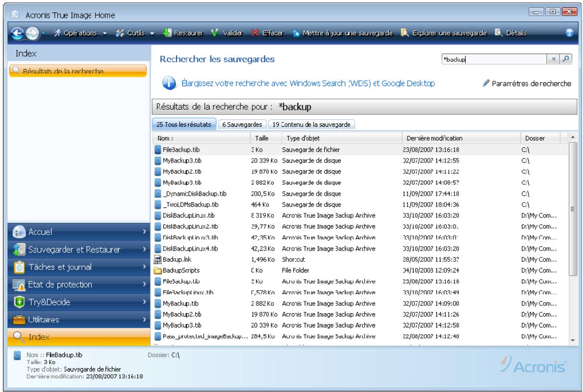583x392 pixels.
Task: Click the Effacer toolbar button
Action: click(267, 33)
